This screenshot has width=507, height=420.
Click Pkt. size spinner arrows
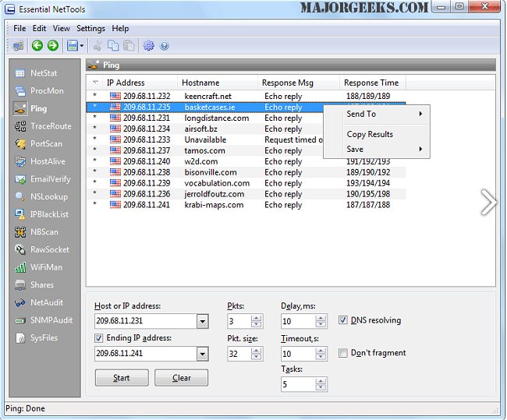click(256, 354)
